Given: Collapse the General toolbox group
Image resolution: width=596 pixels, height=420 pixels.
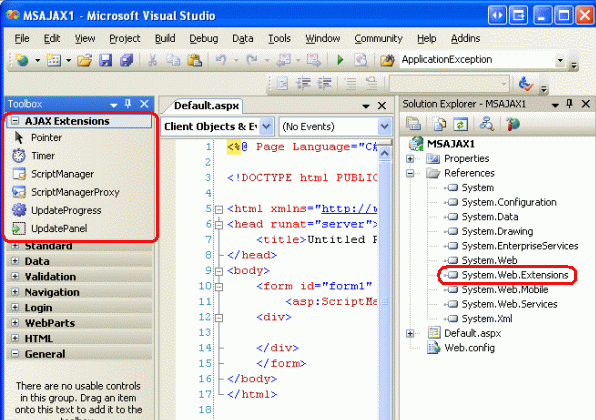Looking at the screenshot, I should tap(15, 354).
